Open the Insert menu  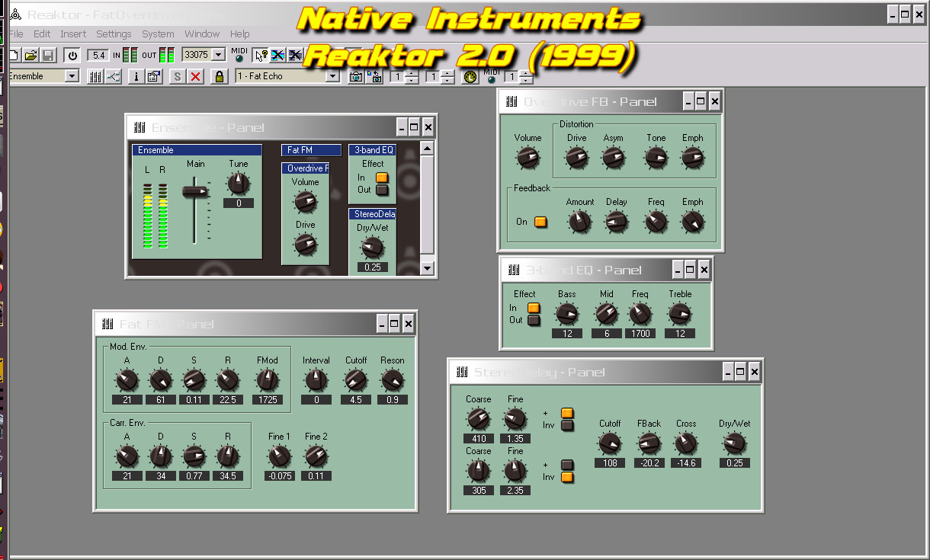73,34
